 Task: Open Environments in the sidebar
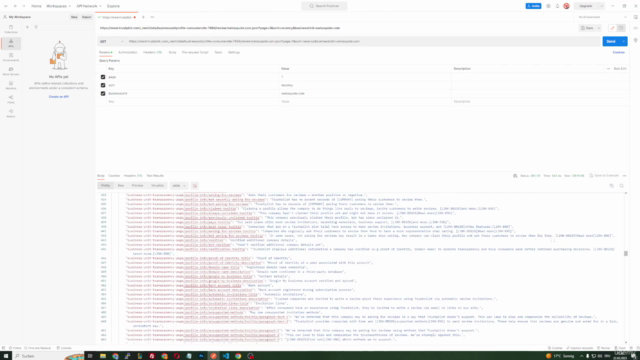(x=11, y=57)
